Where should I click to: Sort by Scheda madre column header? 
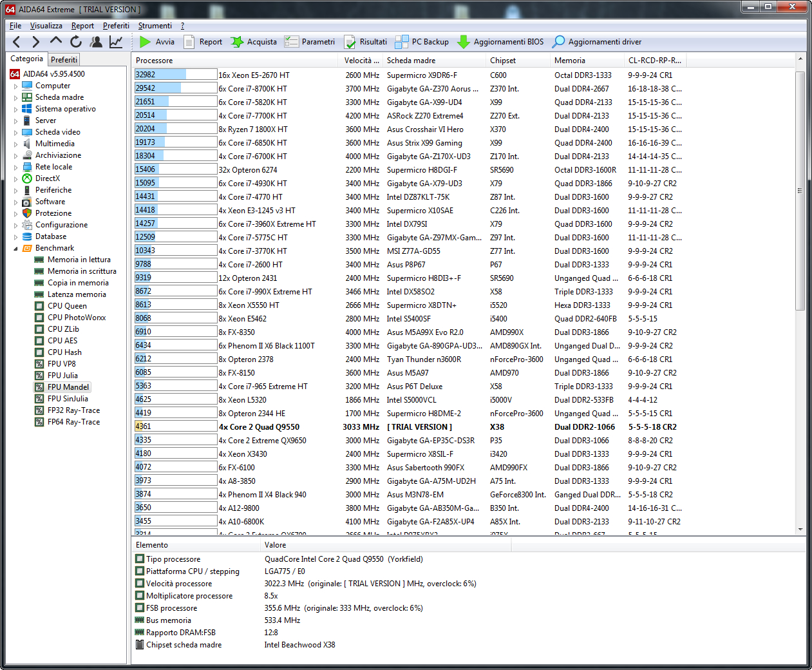(x=434, y=61)
